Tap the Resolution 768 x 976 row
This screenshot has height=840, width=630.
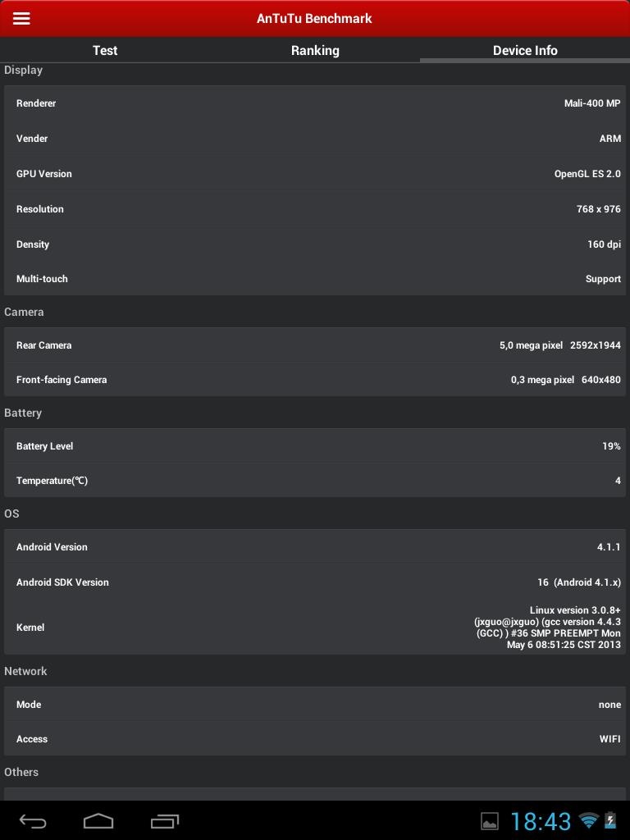click(x=315, y=209)
